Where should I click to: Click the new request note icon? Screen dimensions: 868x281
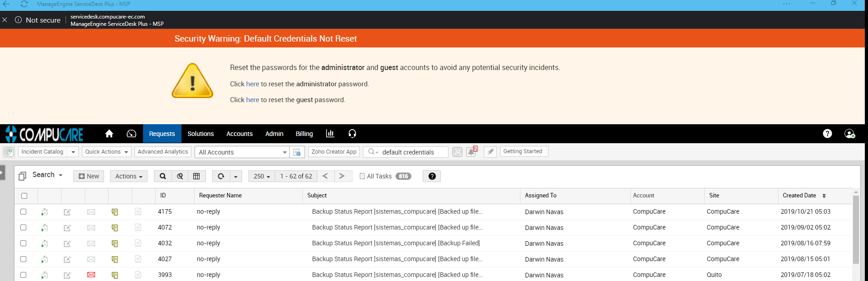click(9, 152)
